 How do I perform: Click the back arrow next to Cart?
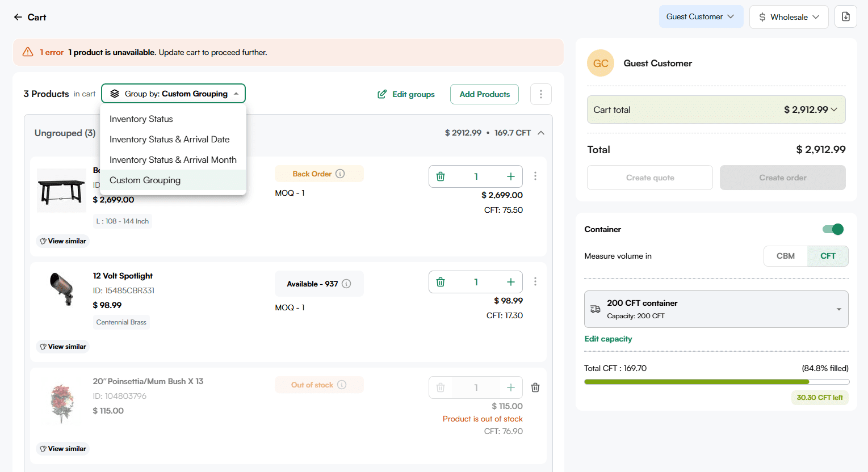click(x=18, y=17)
